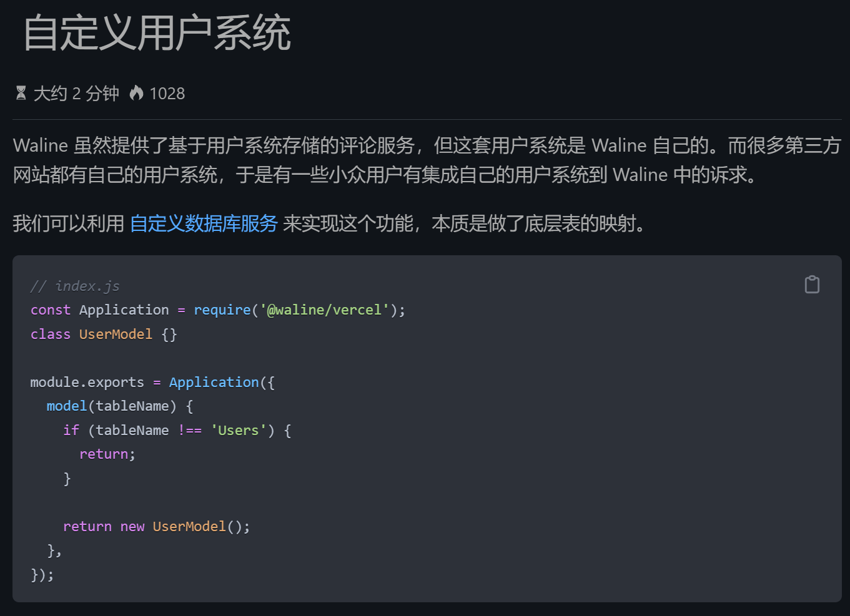This screenshot has height=616, width=850.
Task: Click the Application( call after module.exports
Action: coord(214,383)
